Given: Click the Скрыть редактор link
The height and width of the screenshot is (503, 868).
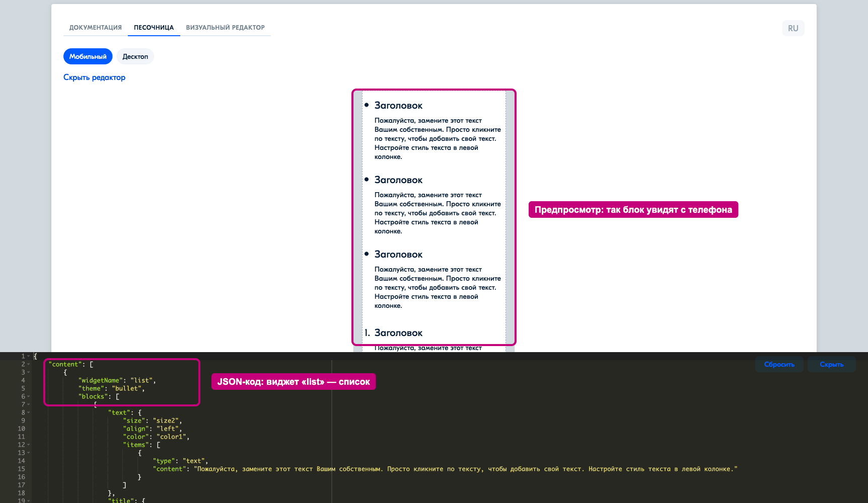Looking at the screenshot, I should coord(94,77).
